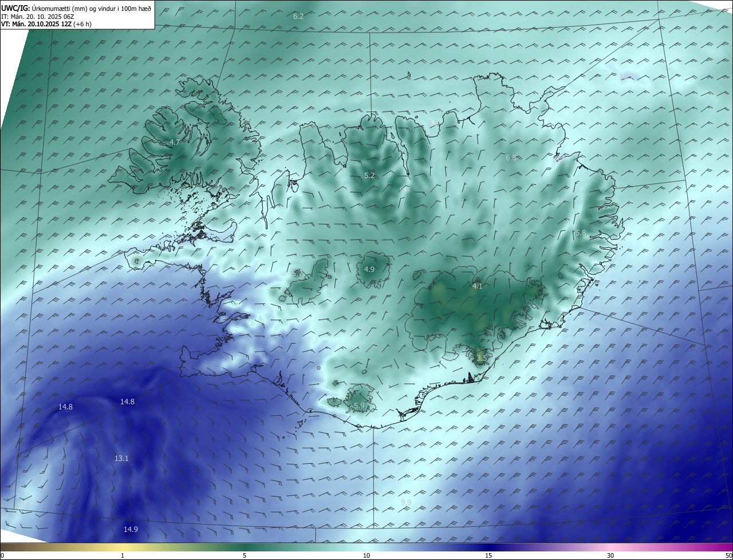Click the 3.5 value near the south coast
Image resolution: width=733 pixels, height=560 pixels.
click(x=481, y=358)
